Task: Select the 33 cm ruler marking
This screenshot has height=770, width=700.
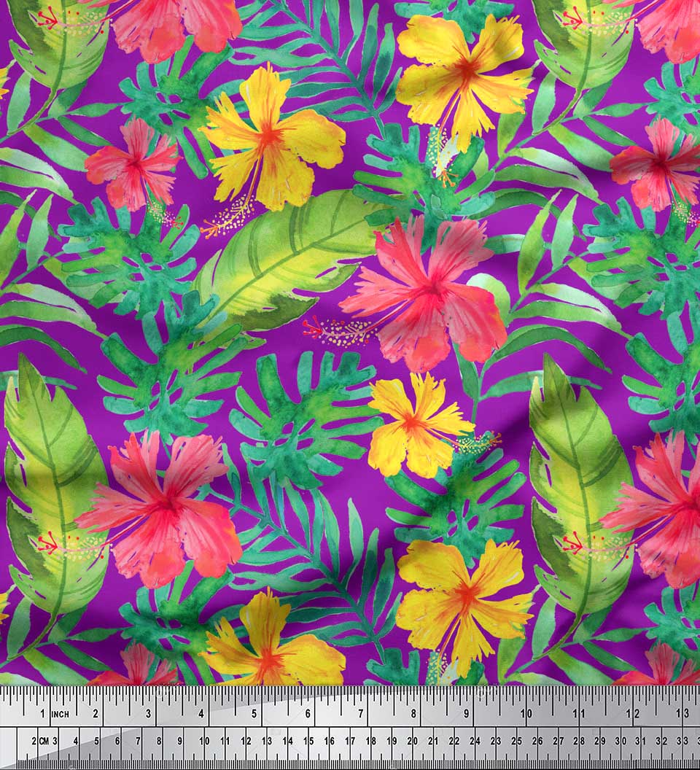Action: [685, 741]
